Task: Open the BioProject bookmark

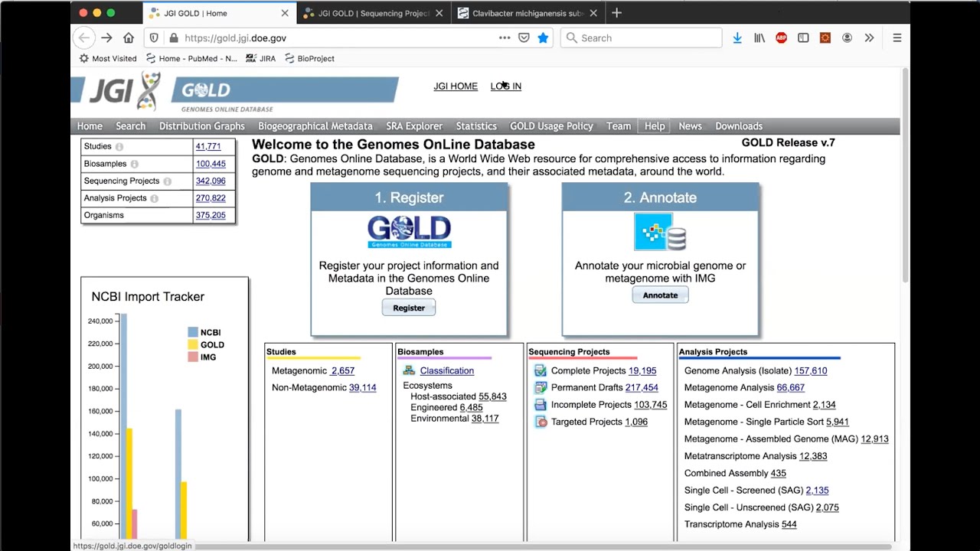Action: click(x=309, y=58)
